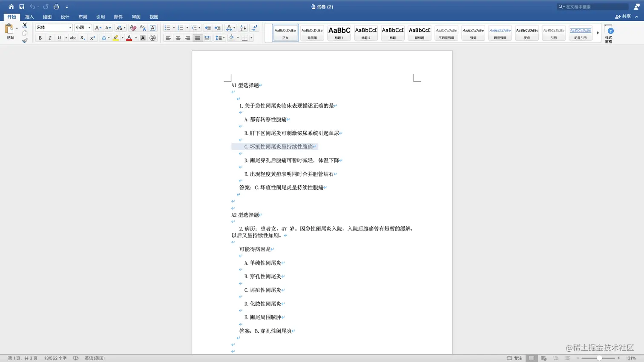Decrease font size with the A-down icon

[108, 28]
